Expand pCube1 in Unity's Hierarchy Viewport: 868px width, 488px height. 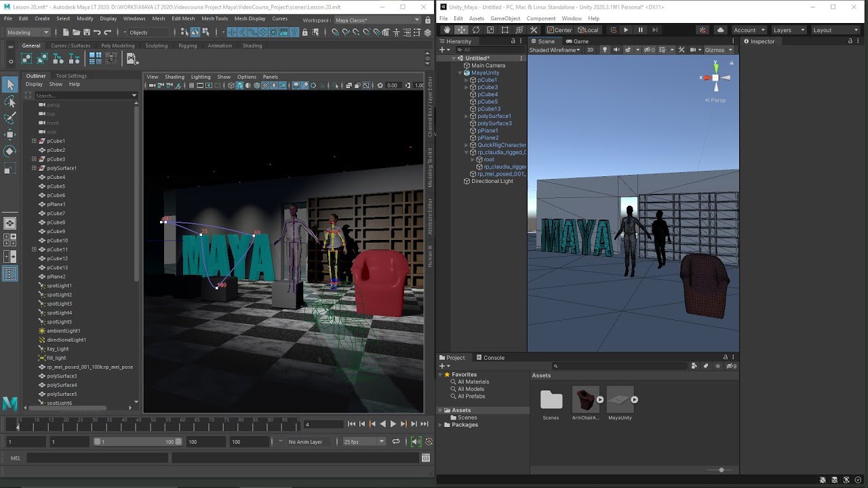tap(466, 80)
